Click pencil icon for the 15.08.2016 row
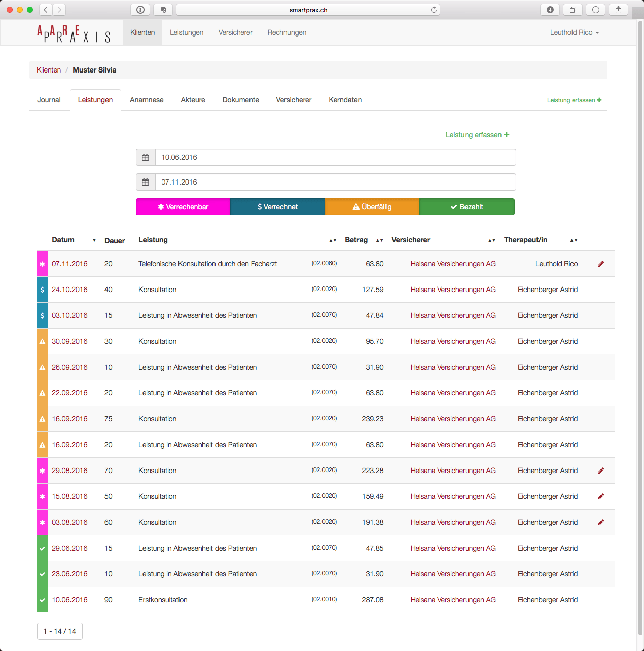 click(x=601, y=496)
